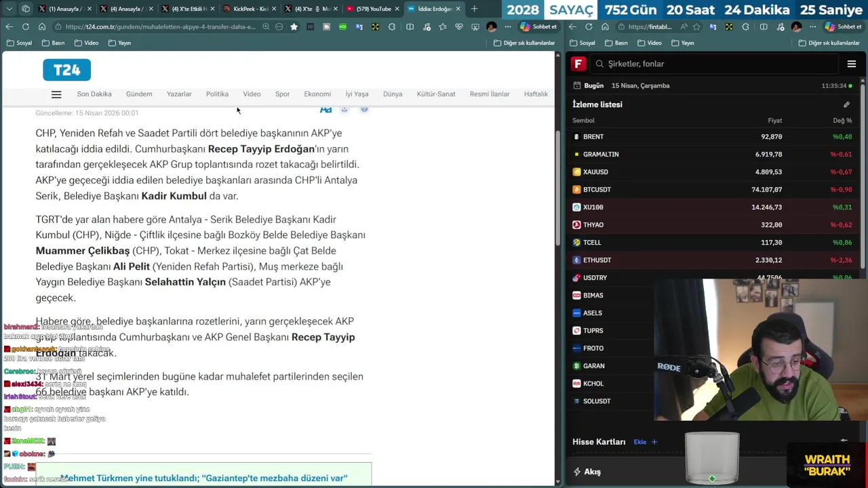
Task: Focus the Şirketler, fonlar search field
Action: tap(715, 64)
